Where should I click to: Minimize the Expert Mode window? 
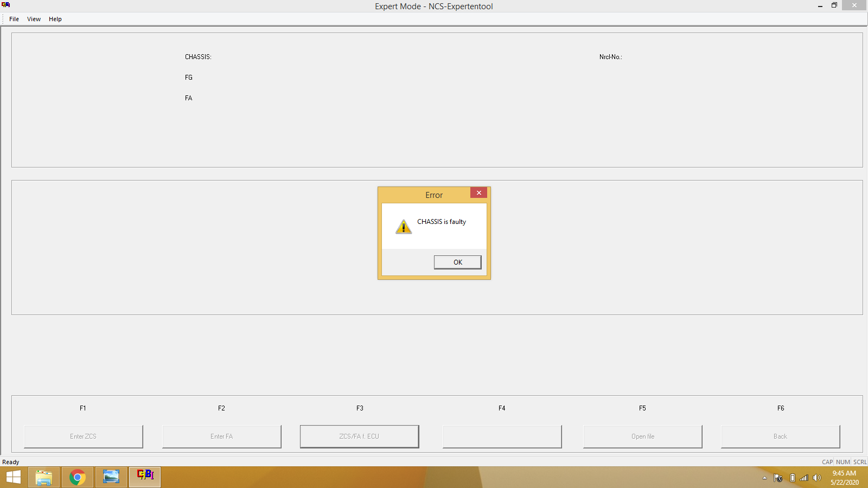click(x=820, y=5)
